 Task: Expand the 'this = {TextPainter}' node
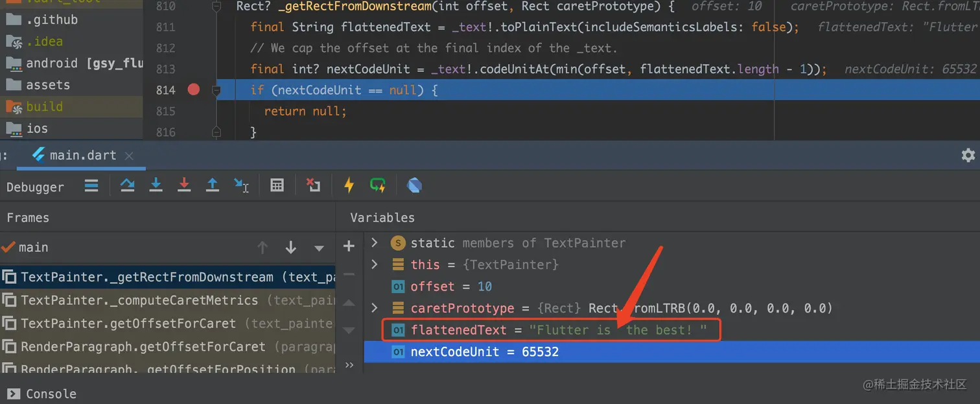point(374,264)
